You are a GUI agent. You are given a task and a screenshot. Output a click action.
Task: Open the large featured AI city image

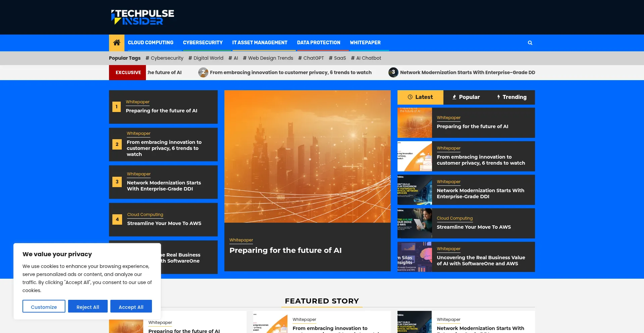click(x=307, y=156)
